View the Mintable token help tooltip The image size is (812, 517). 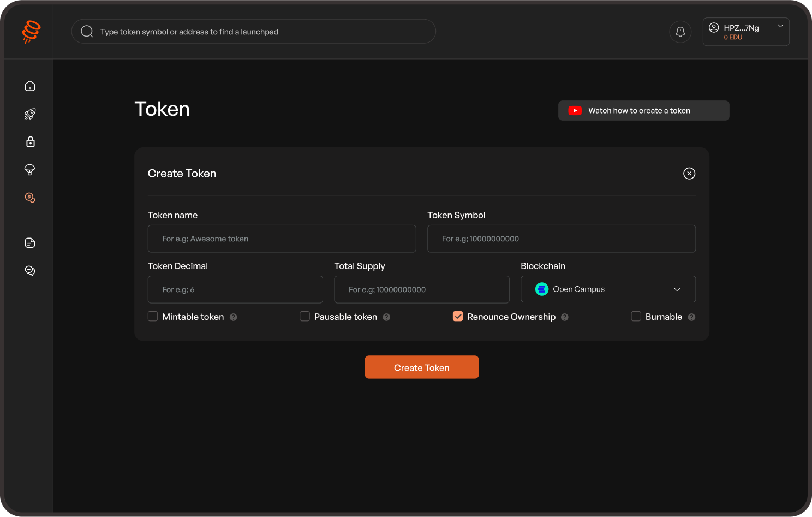234,317
